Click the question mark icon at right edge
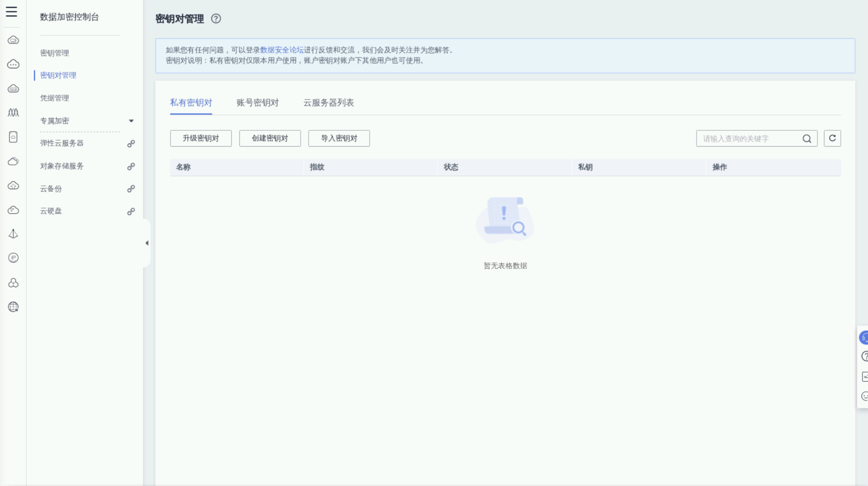Screen dimensions: 868x486 [865, 356]
